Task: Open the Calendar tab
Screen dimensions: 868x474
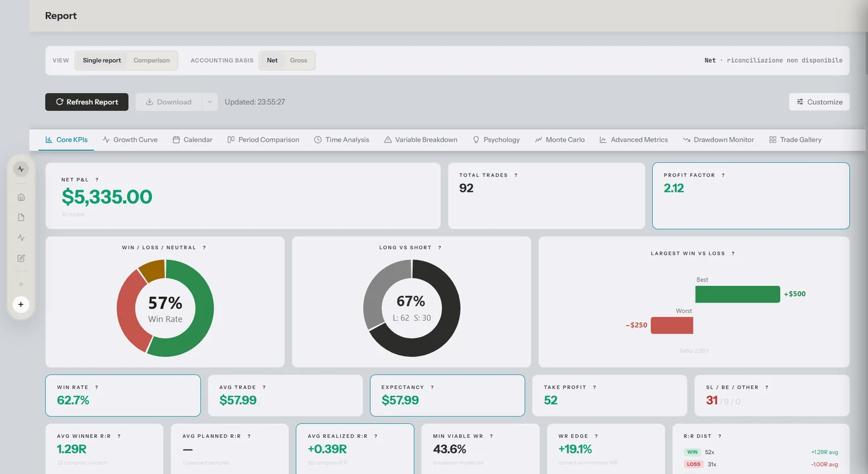Action: 192,140
